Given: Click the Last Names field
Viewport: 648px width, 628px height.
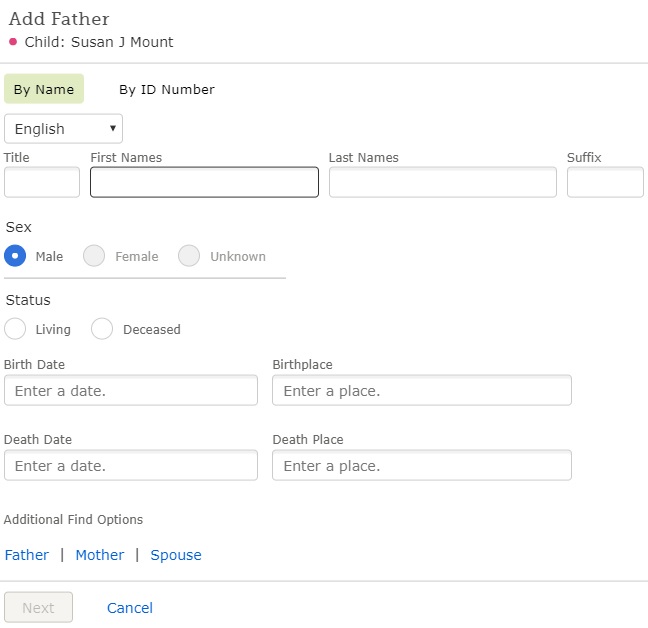Looking at the screenshot, I should click(x=443, y=182).
